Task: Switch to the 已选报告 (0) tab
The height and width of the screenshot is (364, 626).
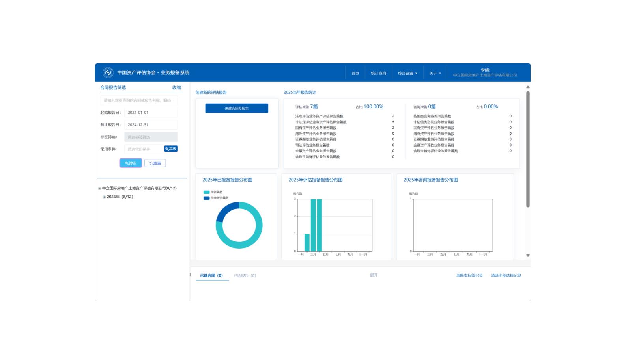Action: pyautogui.click(x=245, y=276)
